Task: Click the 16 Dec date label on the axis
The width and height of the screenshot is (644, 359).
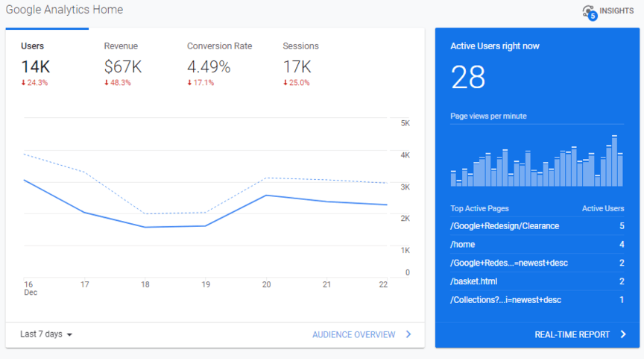Action: tap(31, 288)
